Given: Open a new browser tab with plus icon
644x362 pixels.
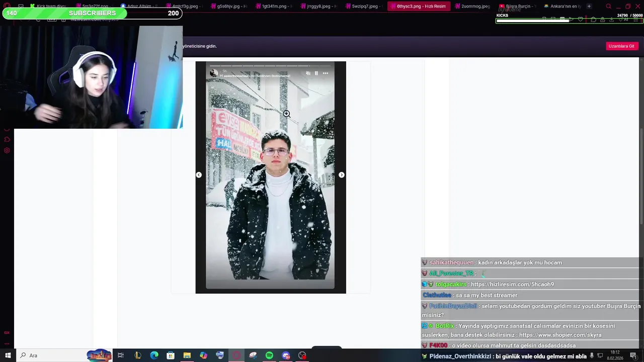Looking at the screenshot, I should coord(589,6).
